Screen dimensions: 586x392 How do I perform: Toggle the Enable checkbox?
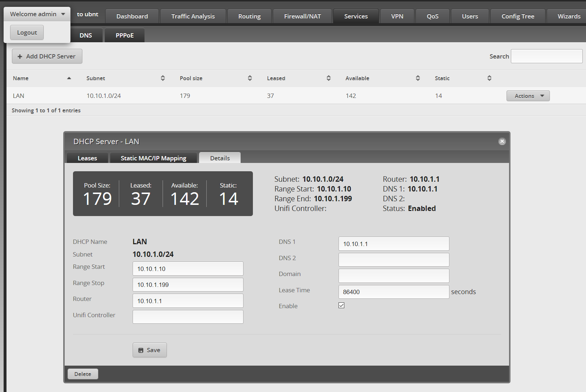tap(341, 306)
